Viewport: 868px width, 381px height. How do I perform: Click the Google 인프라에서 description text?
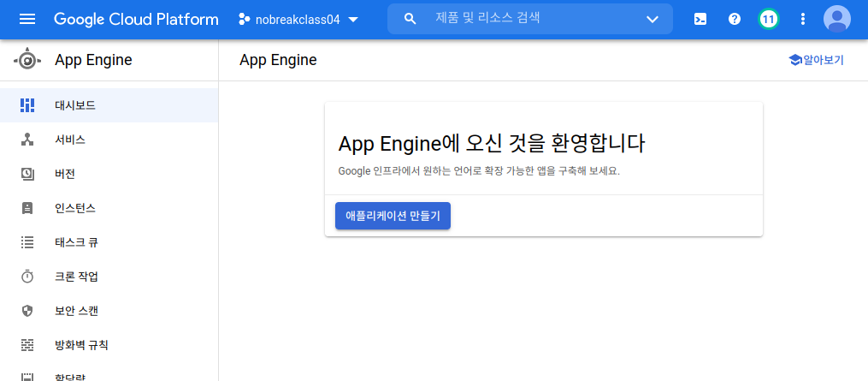479,171
